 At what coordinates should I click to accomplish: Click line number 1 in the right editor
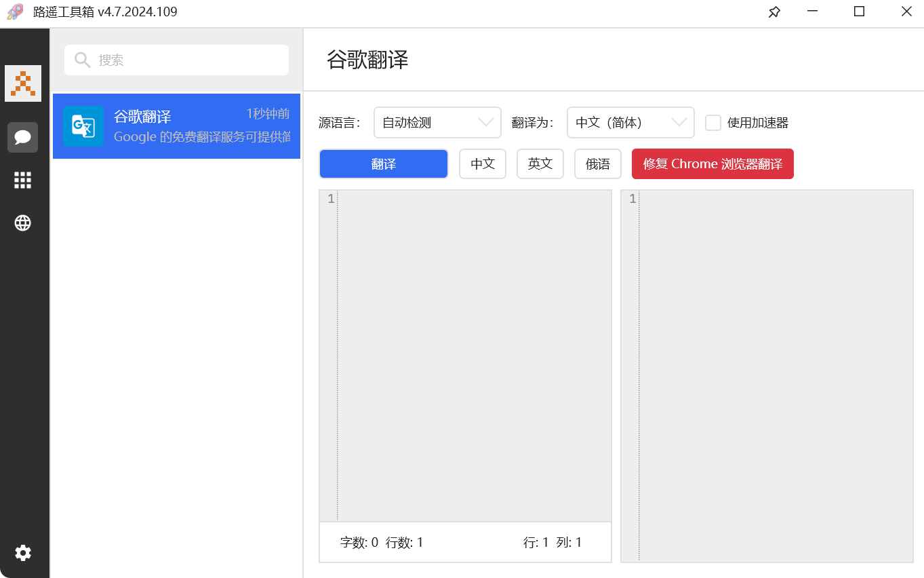[x=632, y=199]
